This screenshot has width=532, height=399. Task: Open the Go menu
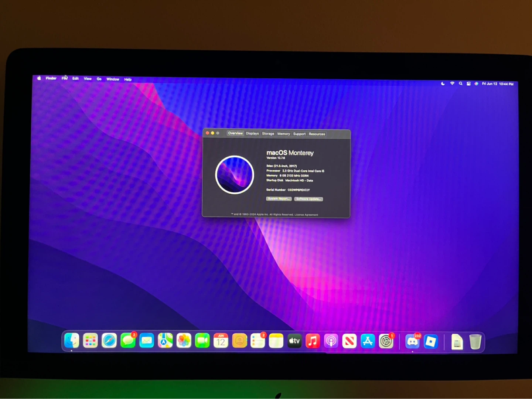point(99,79)
